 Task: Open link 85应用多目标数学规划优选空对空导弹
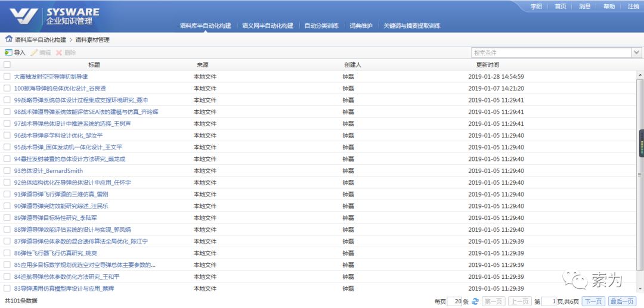[x=85, y=265]
